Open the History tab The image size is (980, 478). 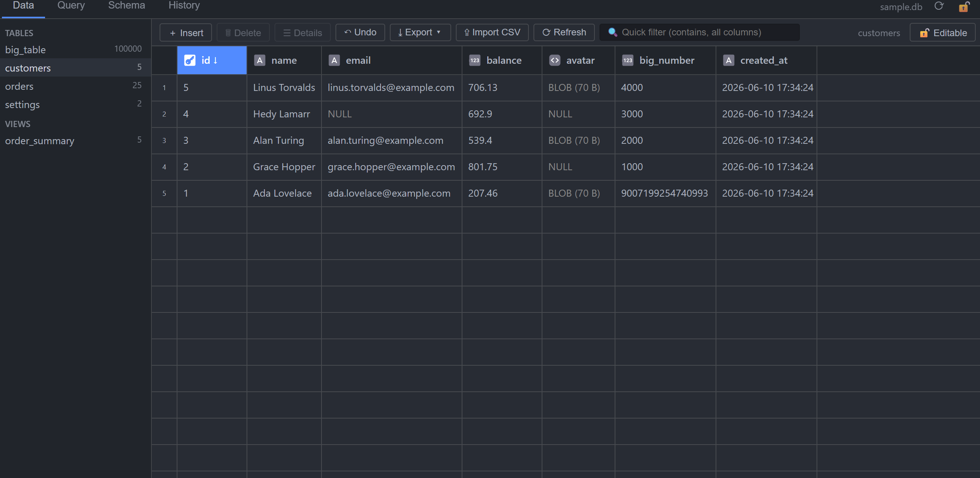click(184, 6)
